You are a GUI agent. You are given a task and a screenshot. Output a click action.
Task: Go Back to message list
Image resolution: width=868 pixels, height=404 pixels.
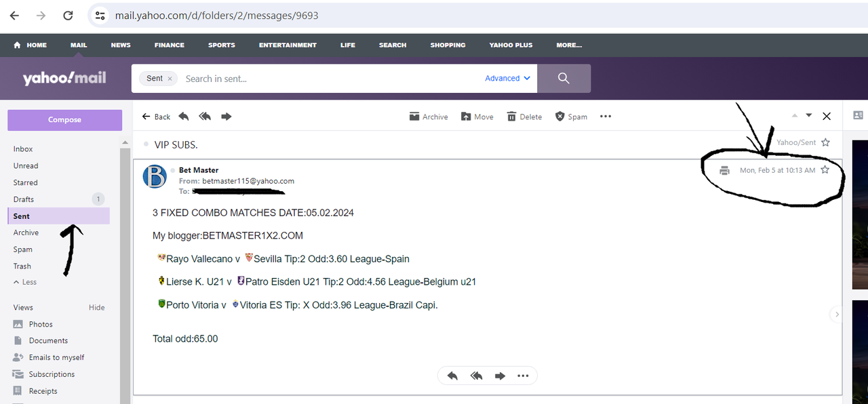point(156,117)
